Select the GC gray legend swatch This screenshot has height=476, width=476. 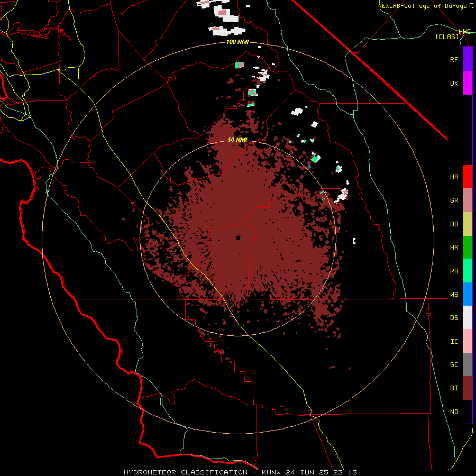pyautogui.click(x=467, y=364)
